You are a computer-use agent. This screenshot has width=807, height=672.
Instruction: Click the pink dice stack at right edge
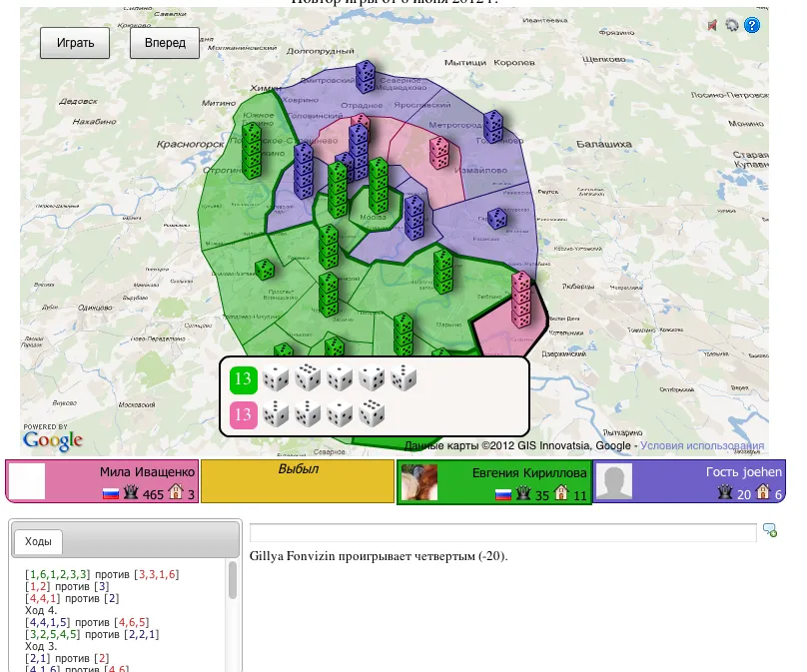click(520, 300)
